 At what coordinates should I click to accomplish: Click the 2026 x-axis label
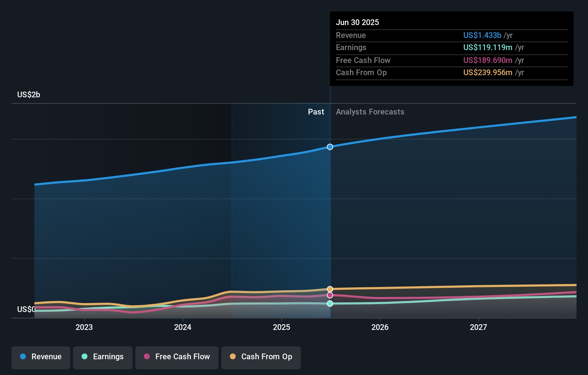380,327
